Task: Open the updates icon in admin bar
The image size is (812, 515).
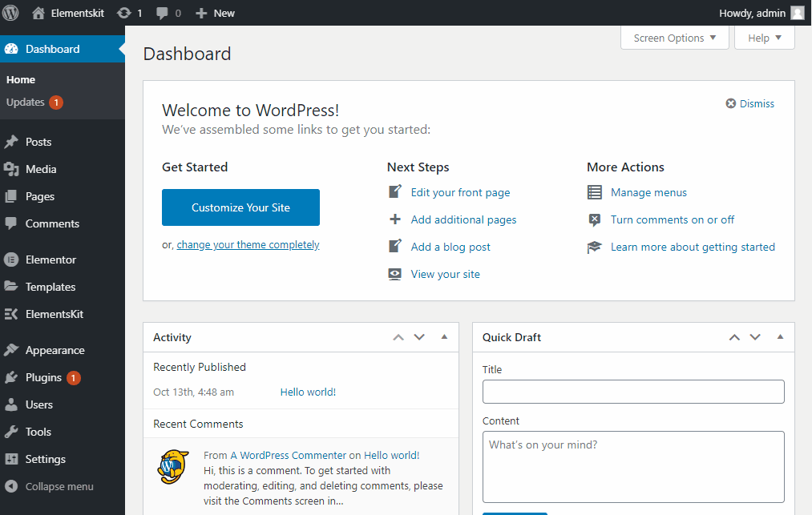Action: pos(124,13)
